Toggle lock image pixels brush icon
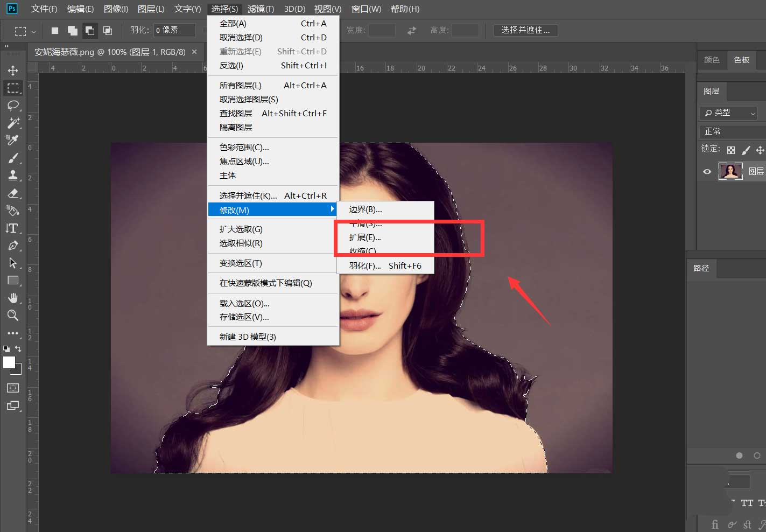The image size is (766, 532). [x=746, y=150]
